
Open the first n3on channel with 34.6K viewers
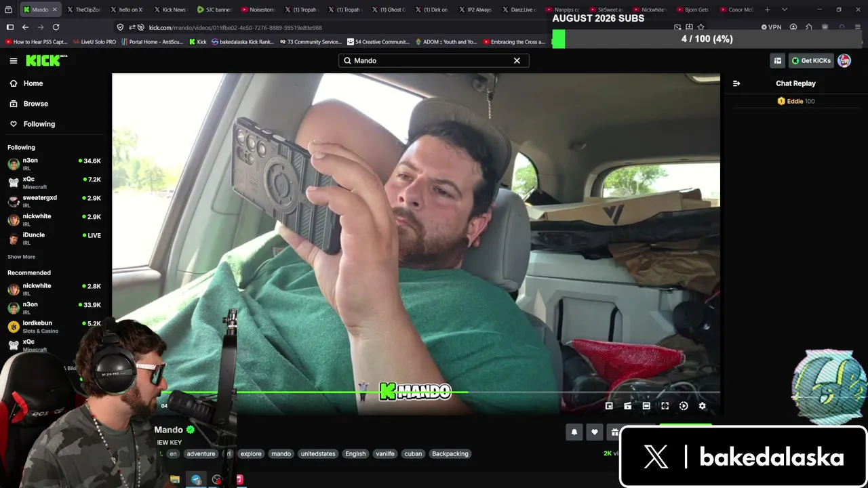click(x=54, y=164)
